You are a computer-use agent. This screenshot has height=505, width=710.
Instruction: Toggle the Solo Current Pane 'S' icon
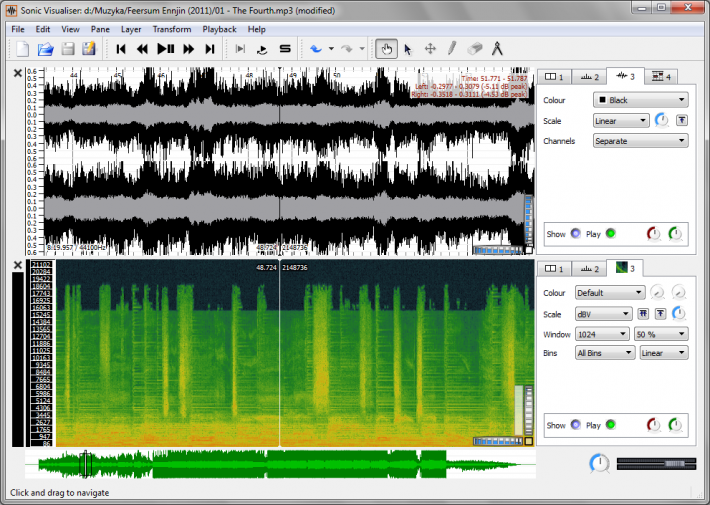coord(285,49)
